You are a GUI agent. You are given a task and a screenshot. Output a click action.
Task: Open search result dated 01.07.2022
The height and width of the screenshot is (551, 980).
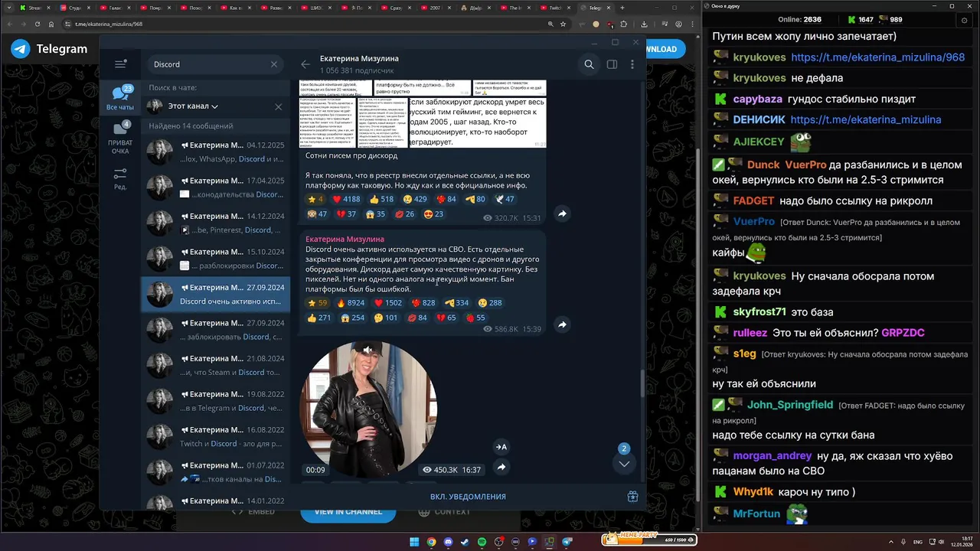216,472
